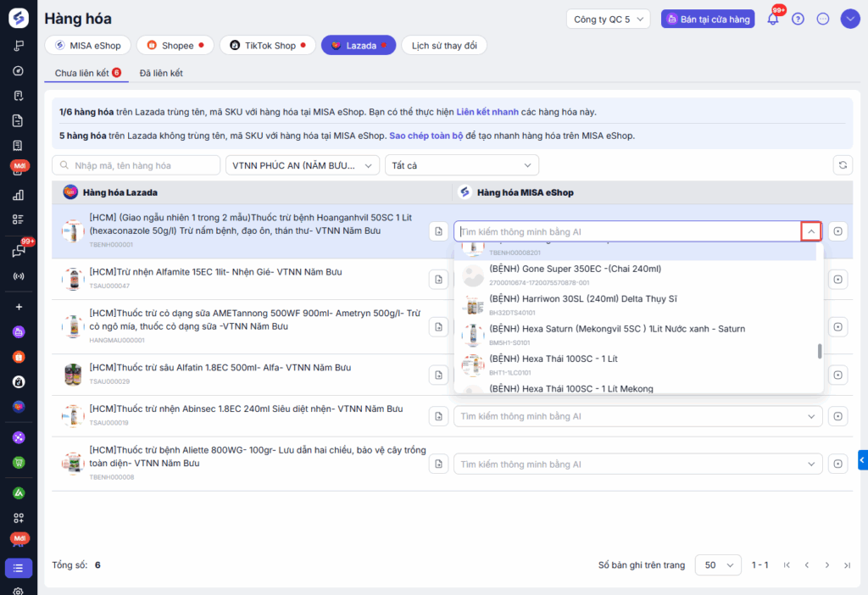Click the Trừ nhện Alfamite 15EC product name
This screenshot has width=868, height=595.
tap(215, 272)
